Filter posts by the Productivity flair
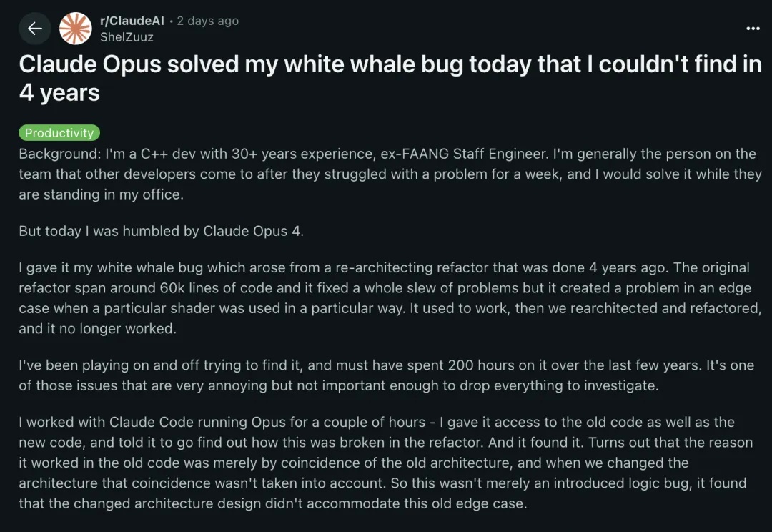Screen dimensions: 772x532 click(59, 132)
